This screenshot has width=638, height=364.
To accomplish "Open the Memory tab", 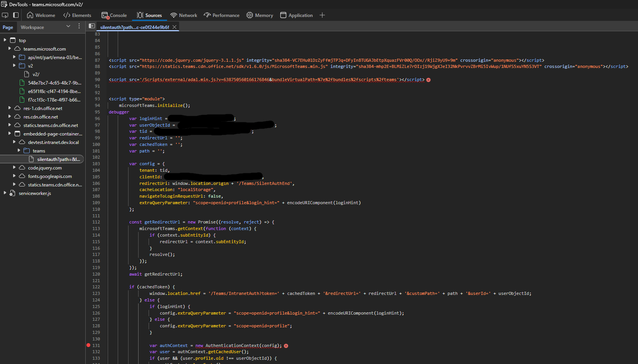I will pyautogui.click(x=260, y=15).
